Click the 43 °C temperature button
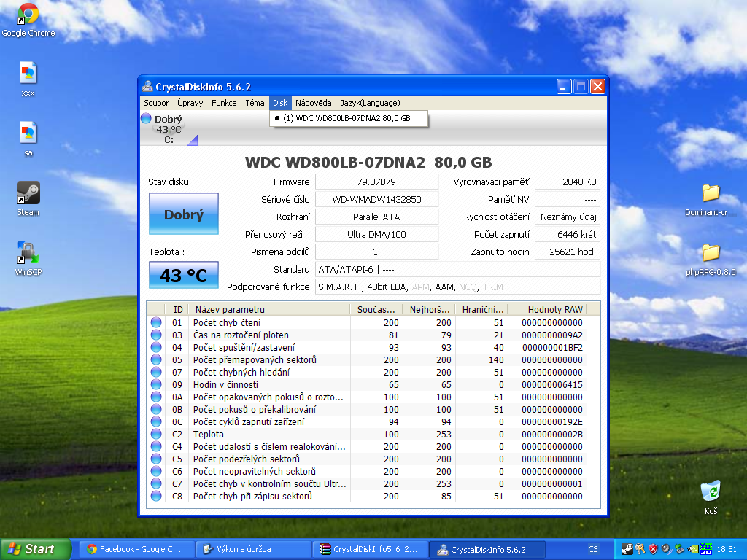The width and height of the screenshot is (747, 560). [x=184, y=275]
